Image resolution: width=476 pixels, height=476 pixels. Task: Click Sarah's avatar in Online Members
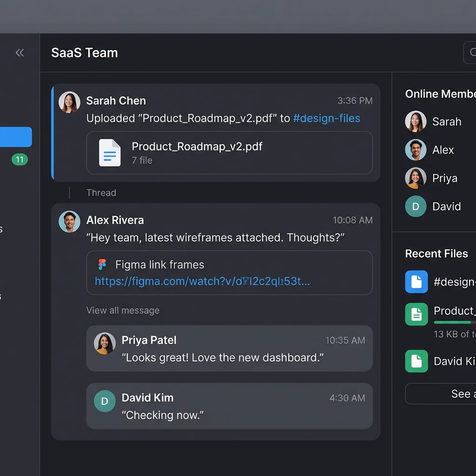(415, 121)
